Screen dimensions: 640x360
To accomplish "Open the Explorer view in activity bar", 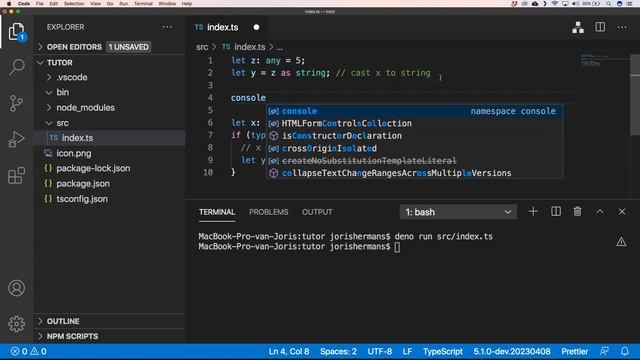I will (x=16, y=32).
